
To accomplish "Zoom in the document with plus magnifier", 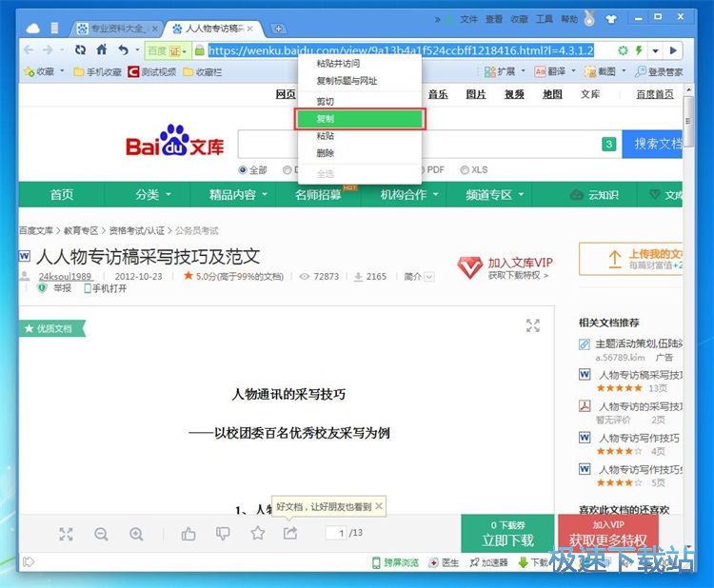I will point(136,534).
